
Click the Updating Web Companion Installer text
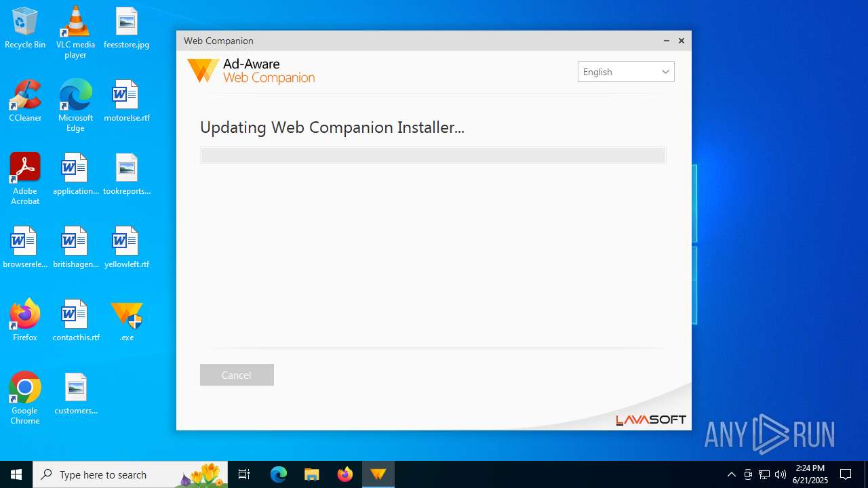point(332,127)
